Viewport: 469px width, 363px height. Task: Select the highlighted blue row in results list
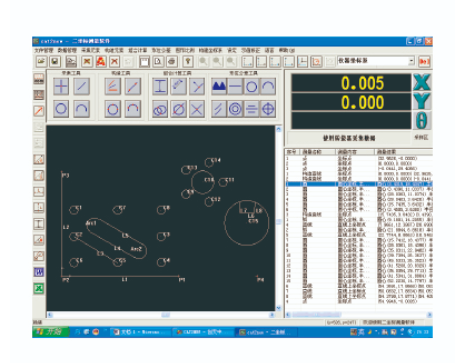click(359, 184)
